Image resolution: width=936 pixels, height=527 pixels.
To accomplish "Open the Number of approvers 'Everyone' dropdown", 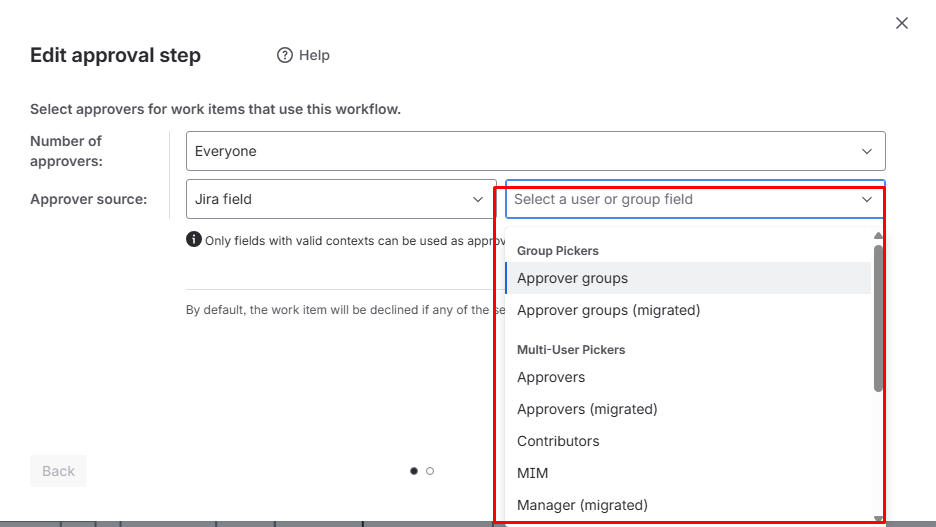I will click(x=535, y=151).
